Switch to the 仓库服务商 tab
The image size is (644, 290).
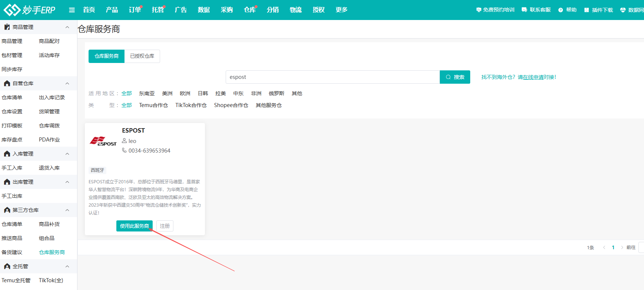coord(107,56)
